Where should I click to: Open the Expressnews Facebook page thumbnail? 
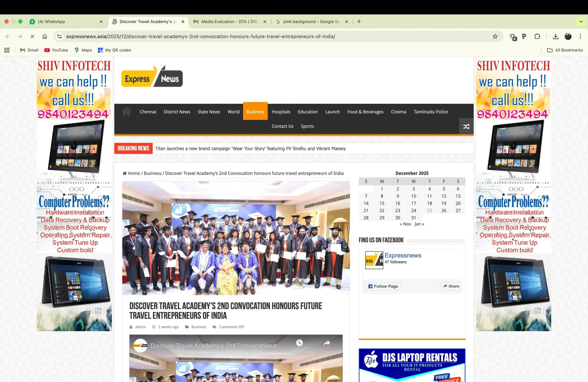[374, 260]
